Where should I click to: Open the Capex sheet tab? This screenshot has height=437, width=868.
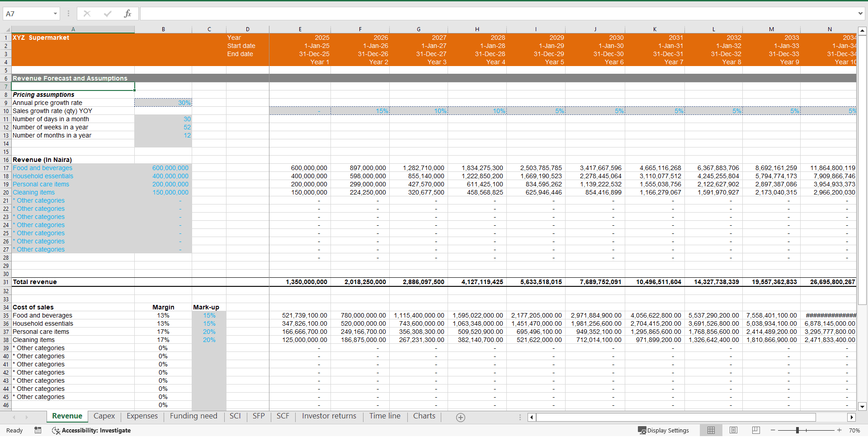coord(104,416)
